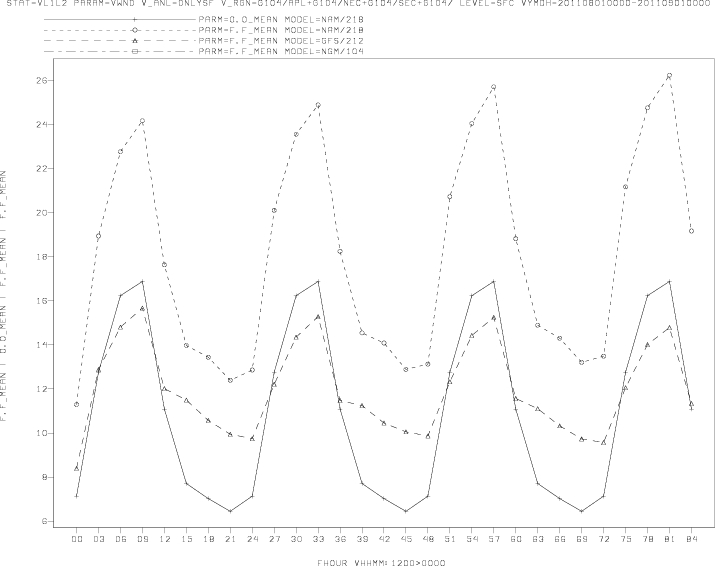Image resolution: width=715 pixels, height=566 pixels.
Task: Select legend entry PARM=F.F_MEAN MODEL=NGM/104
Action: tap(281, 52)
